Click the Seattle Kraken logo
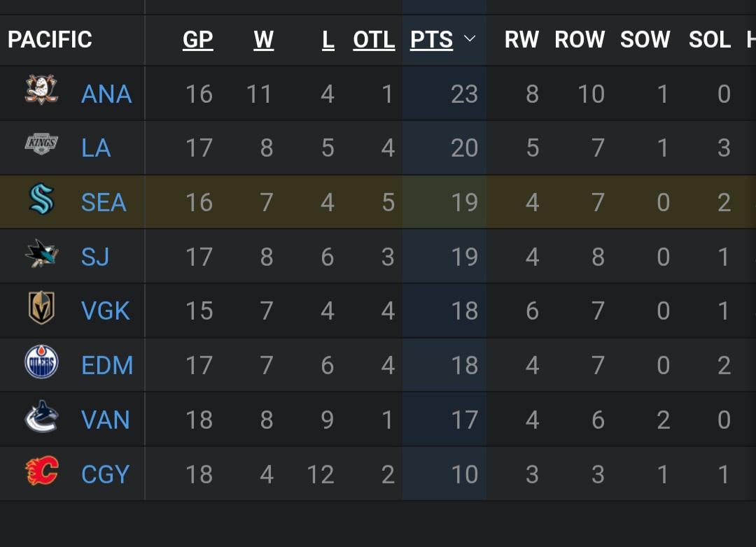The height and width of the screenshot is (547, 756). (x=43, y=202)
